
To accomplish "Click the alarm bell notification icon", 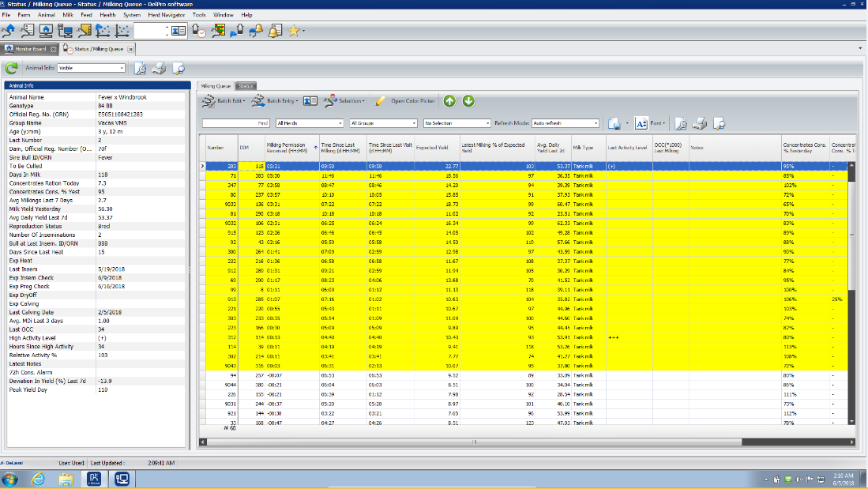I will (x=275, y=32).
